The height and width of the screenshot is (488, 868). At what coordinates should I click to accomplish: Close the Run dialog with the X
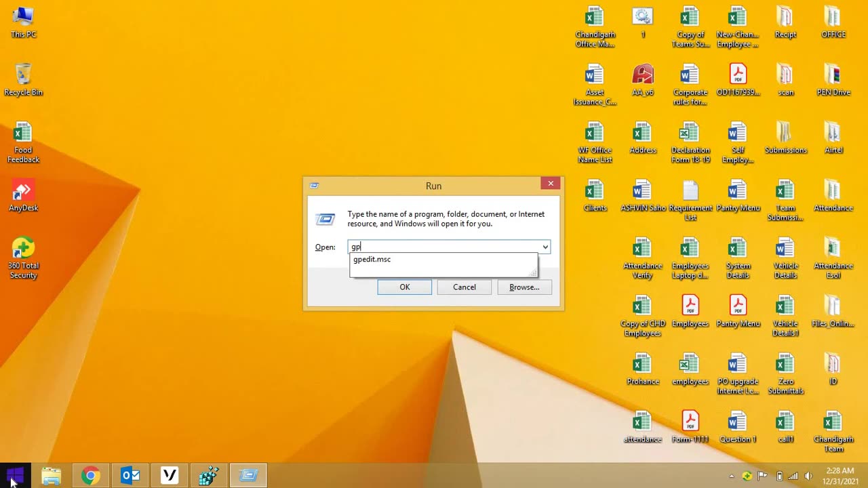click(551, 183)
